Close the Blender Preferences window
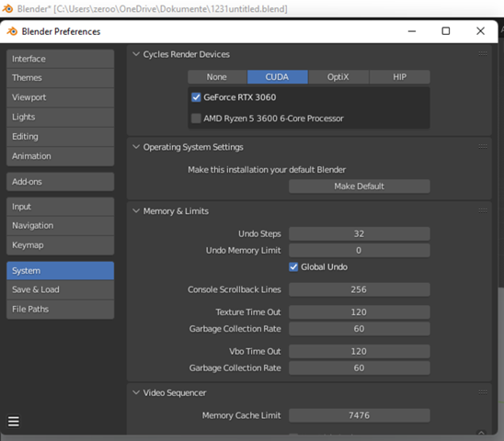Image resolution: width=504 pixels, height=441 pixels. (x=480, y=31)
